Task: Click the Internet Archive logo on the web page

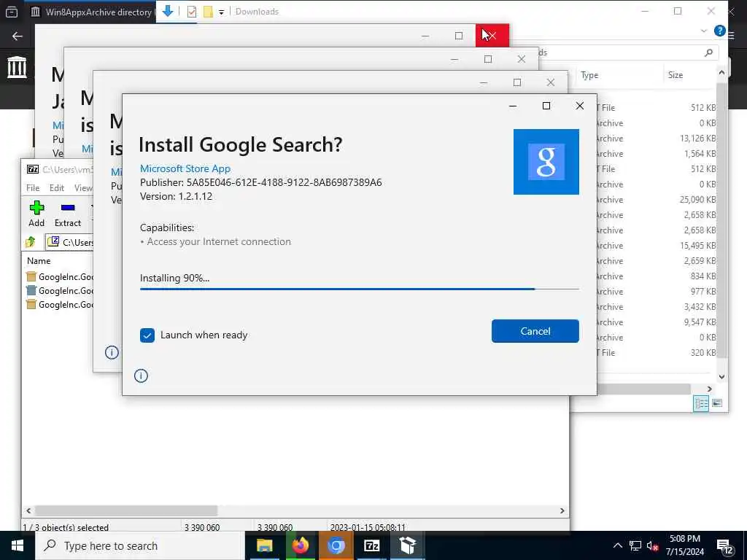Action: coord(17,67)
